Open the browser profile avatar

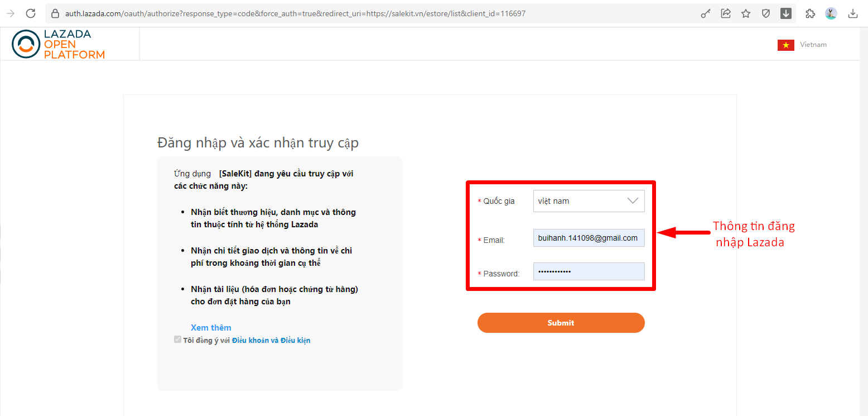pos(831,13)
